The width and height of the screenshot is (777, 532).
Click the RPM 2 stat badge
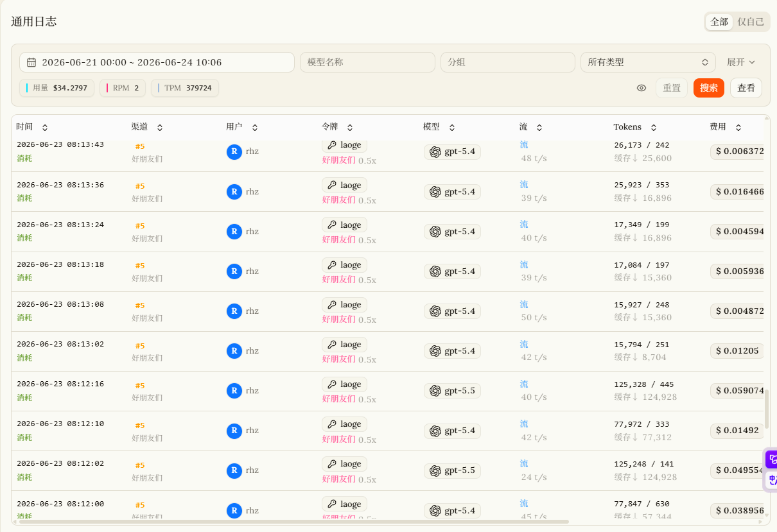coord(123,88)
